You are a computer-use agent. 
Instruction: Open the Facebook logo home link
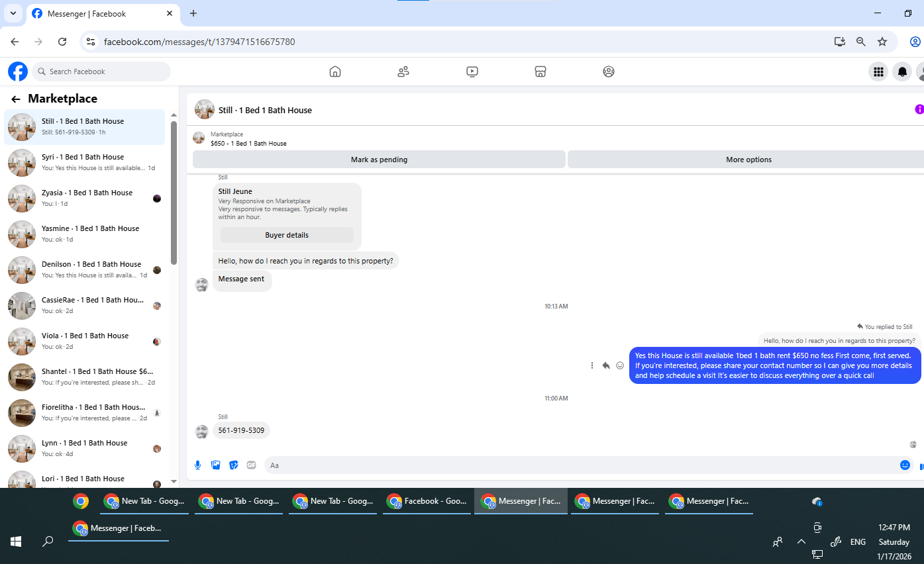(18, 71)
